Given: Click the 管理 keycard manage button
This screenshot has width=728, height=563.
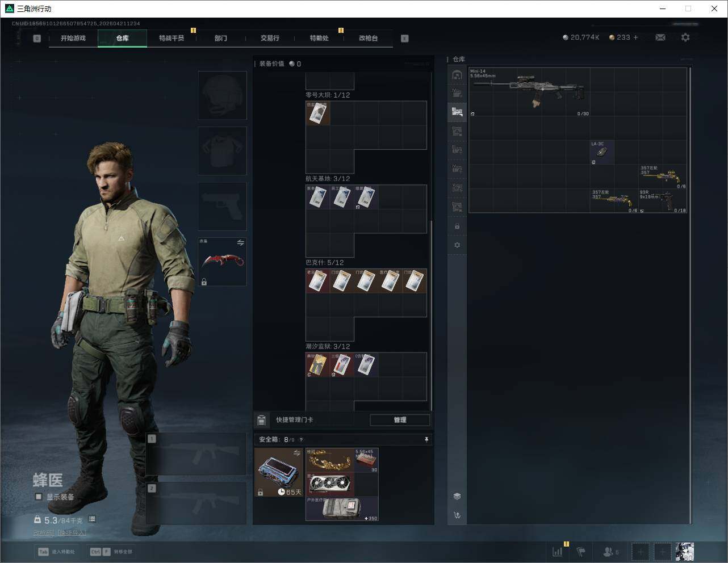Looking at the screenshot, I should click(400, 420).
